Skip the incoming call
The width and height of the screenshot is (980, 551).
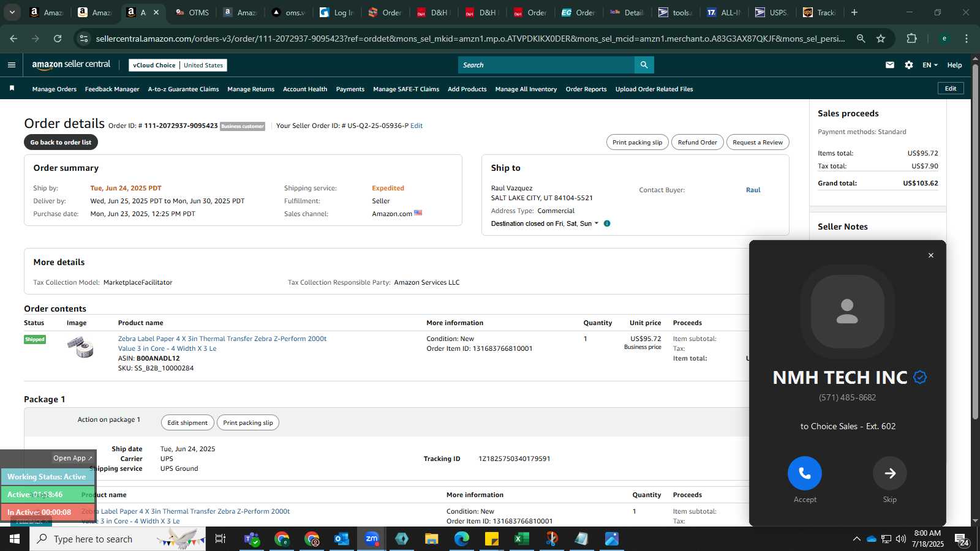(x=890, y=473)
